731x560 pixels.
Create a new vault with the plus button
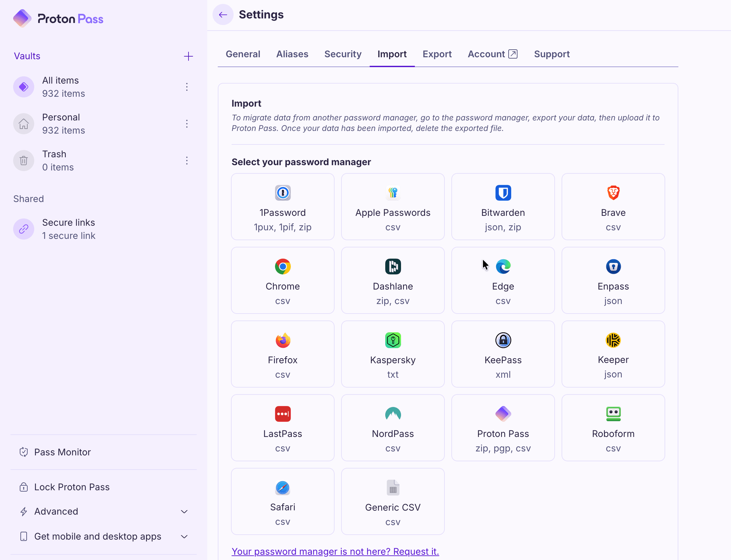(188, 56)
